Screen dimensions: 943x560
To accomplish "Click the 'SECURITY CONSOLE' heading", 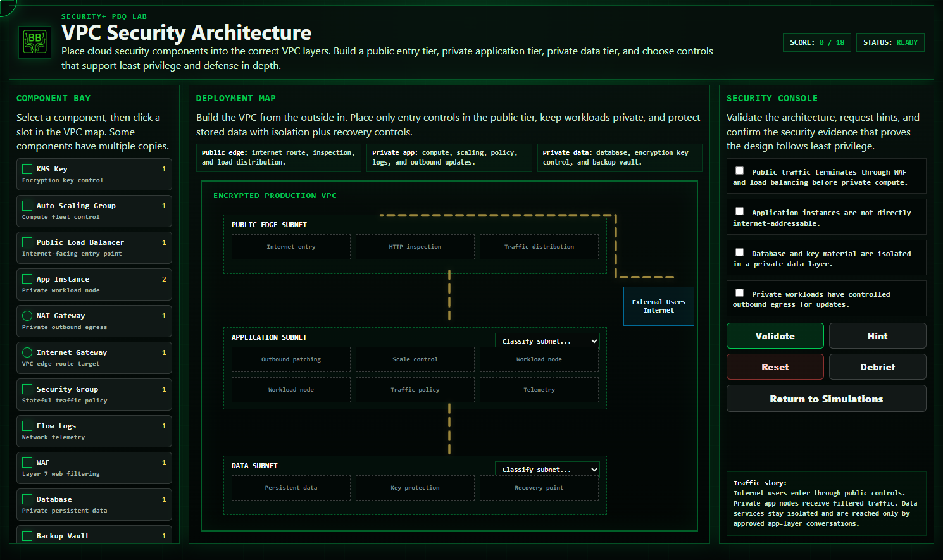I will 772,98.
